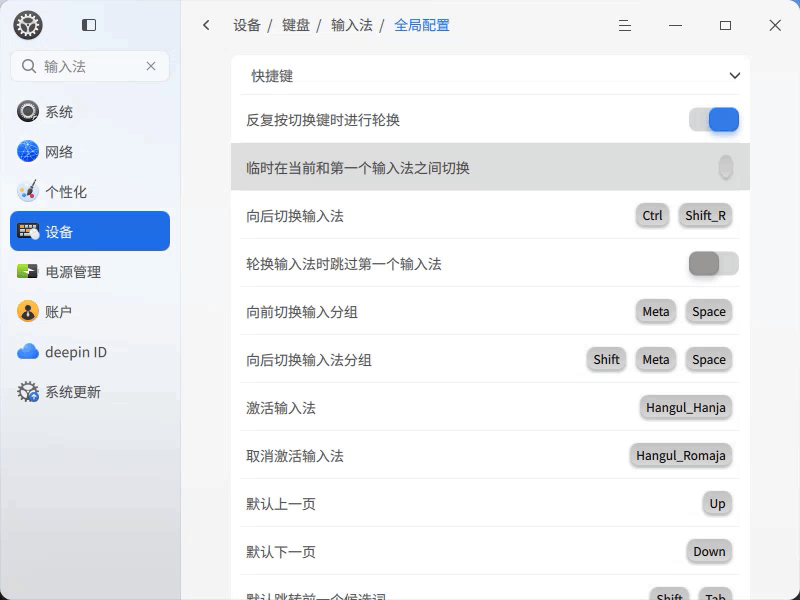Open 系统 in the sidebar
The width and height of the screenshot is (800, 600).
coord(90,111)
